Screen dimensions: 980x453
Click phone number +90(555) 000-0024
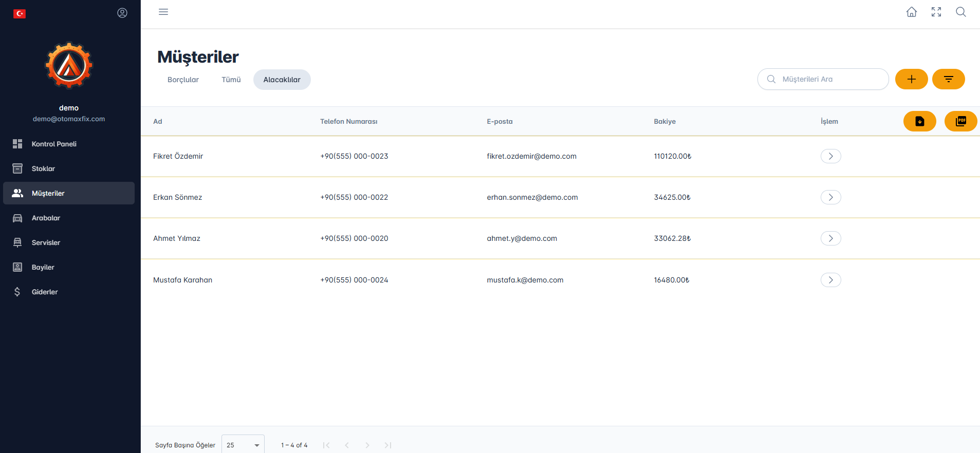pos(354,280)
